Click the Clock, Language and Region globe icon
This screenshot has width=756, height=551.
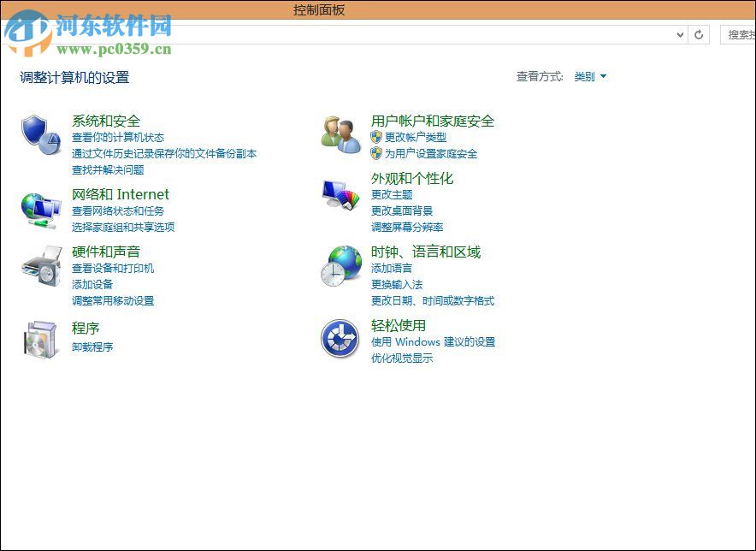[340, 267]
